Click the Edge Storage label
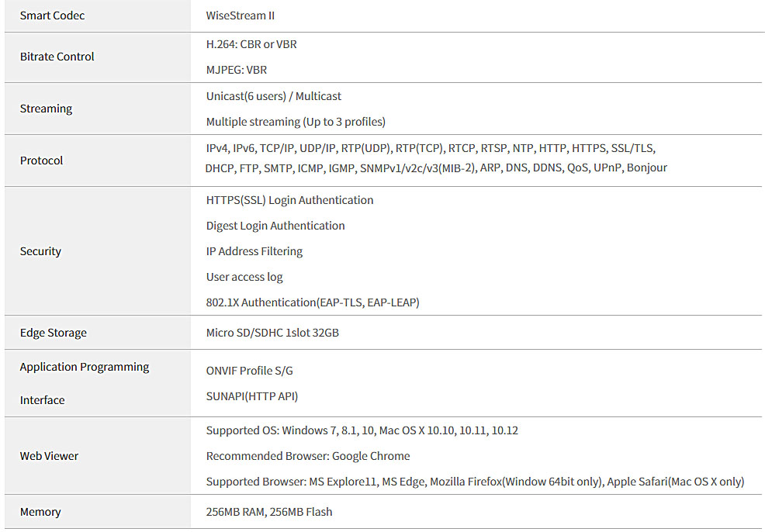This screenshot has width=765, height=532. click(x=54, y=333)
